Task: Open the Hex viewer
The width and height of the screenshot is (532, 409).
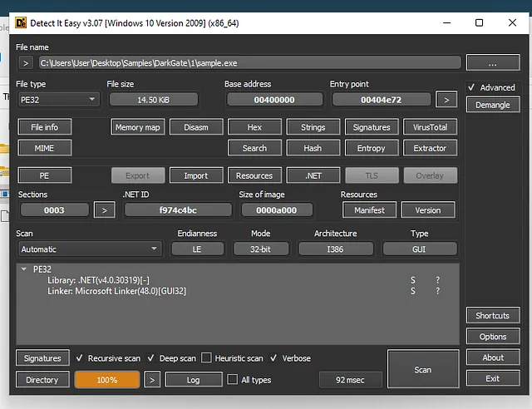Action: tap(254, 127)
